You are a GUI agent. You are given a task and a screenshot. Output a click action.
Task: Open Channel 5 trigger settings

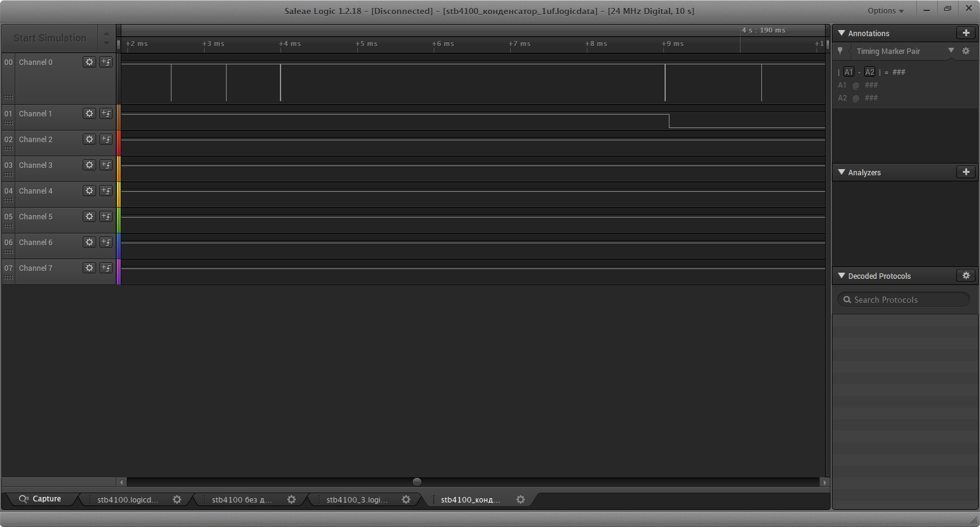tap(106, 216)
